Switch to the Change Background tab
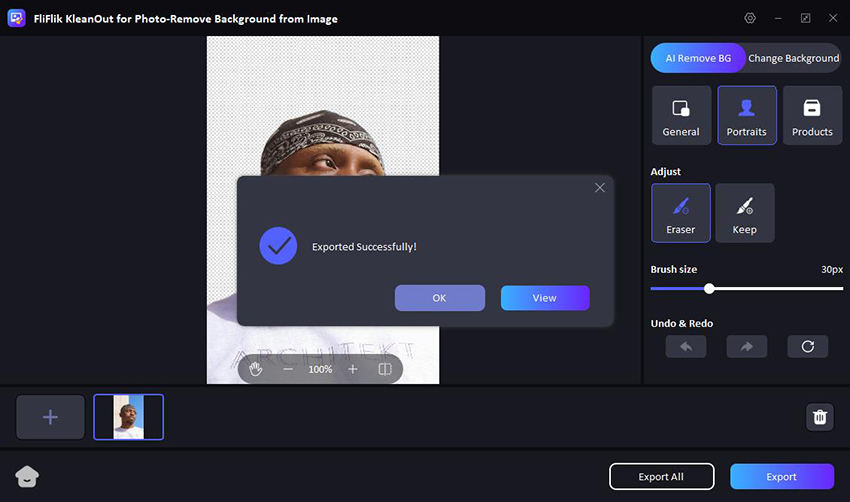The height and width of the screenshot is (502, 850). point(793,58)
